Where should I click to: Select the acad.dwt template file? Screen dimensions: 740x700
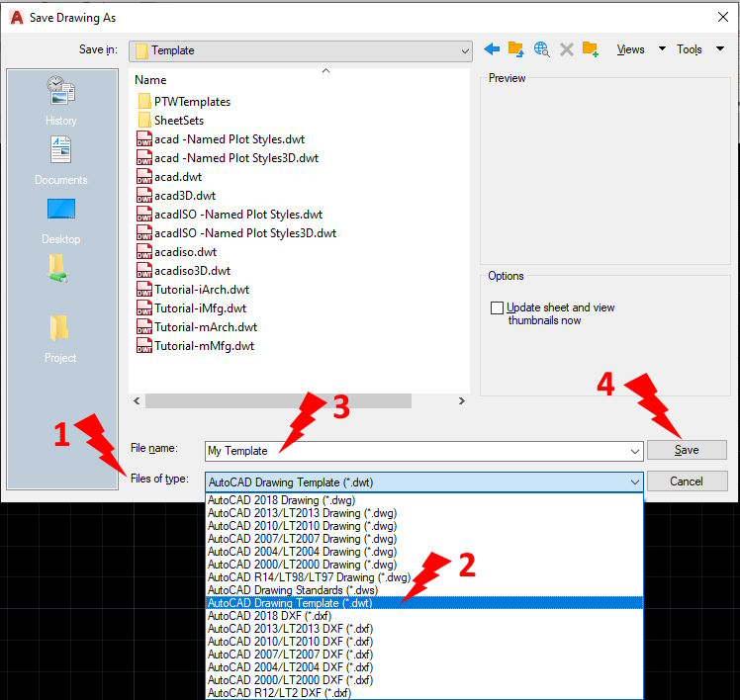tap(169, 177)
